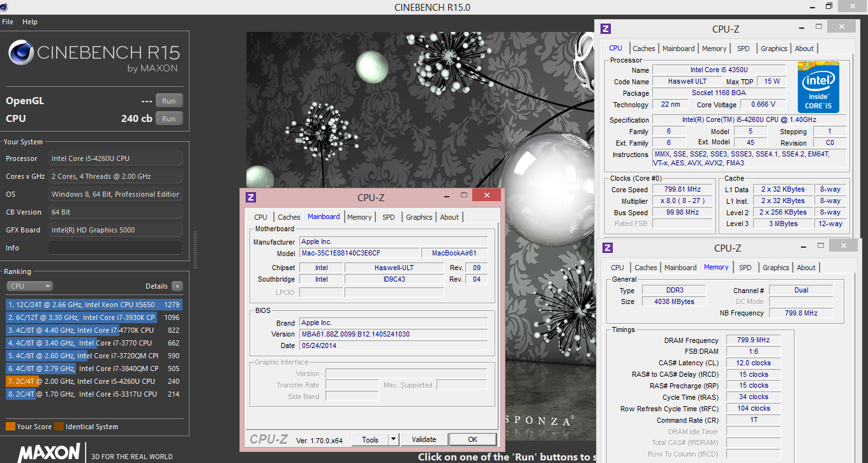The image size is (868, 463).
Task: Click the CPU-Z icon in top-right window title
Action: (606, 29)
